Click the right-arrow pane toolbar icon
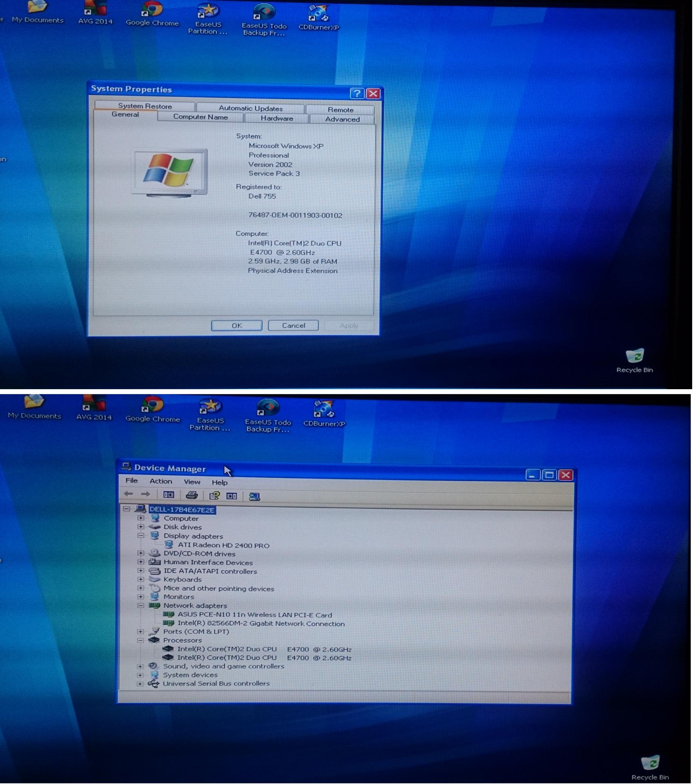The height and width of the screenshot is (784, 695). coord(232,496)
